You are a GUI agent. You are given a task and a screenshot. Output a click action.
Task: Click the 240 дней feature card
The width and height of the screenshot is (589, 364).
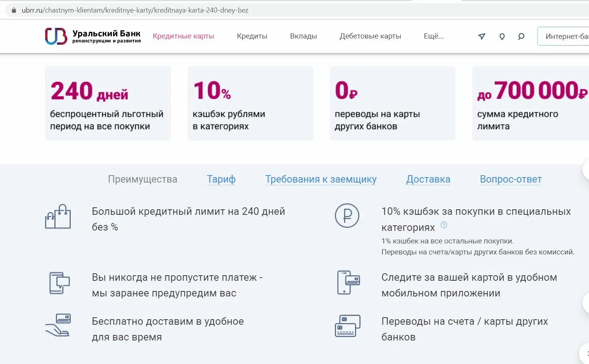pos(108,103)
